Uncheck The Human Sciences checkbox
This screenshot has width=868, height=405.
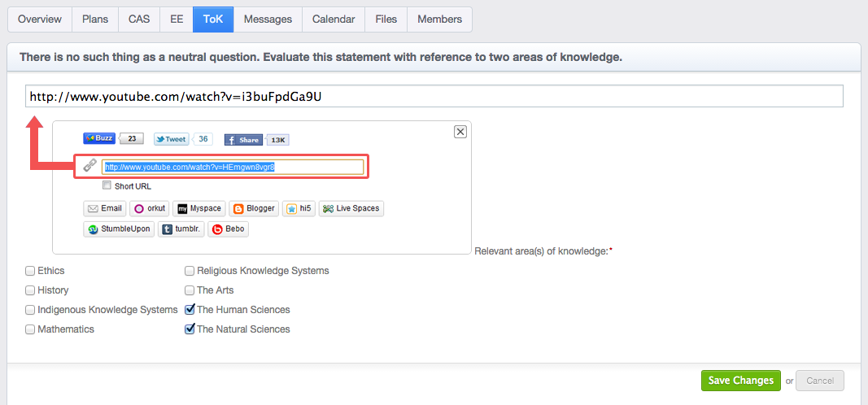[190, 309]
